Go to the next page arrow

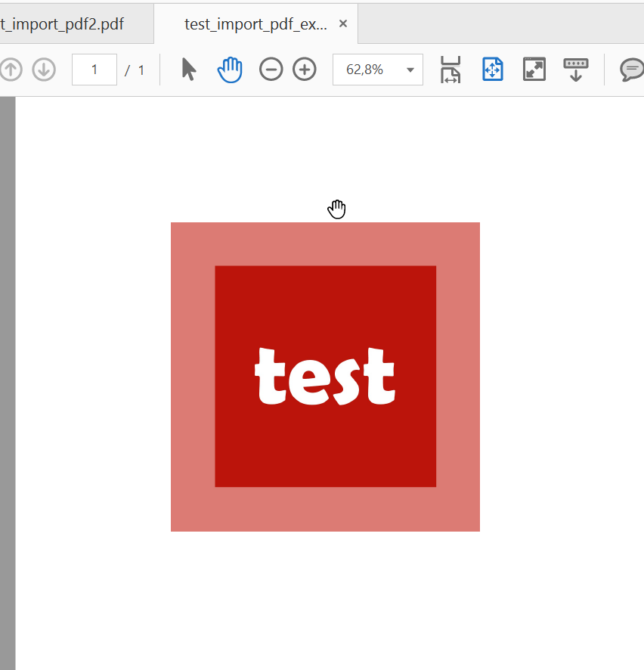44,70
